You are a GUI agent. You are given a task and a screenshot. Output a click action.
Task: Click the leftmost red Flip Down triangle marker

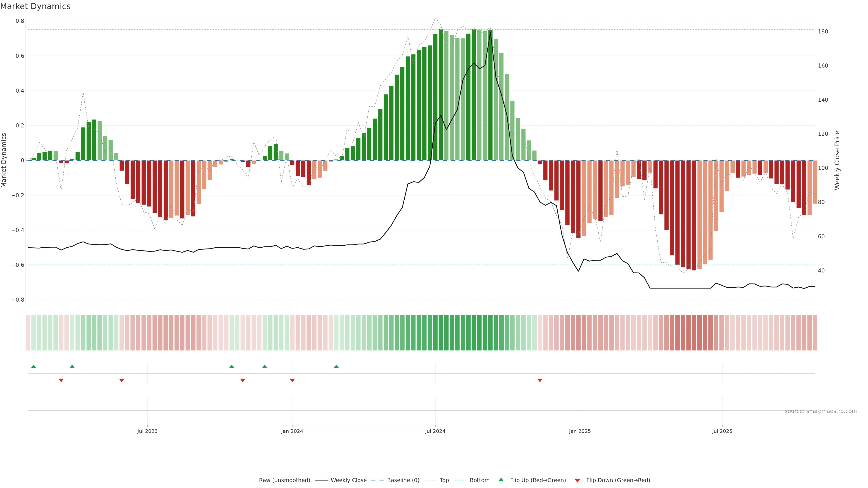(x=61, y=380)
